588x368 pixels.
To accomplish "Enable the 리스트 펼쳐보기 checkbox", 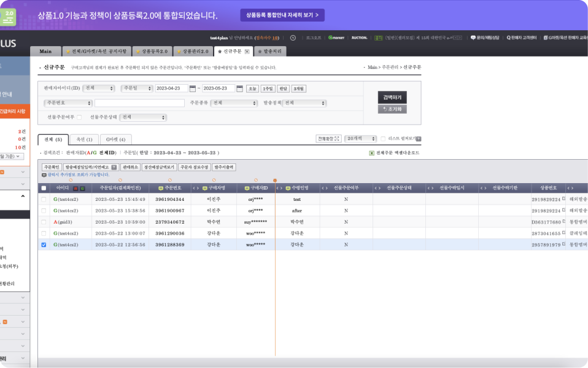I will pos(383,139).
